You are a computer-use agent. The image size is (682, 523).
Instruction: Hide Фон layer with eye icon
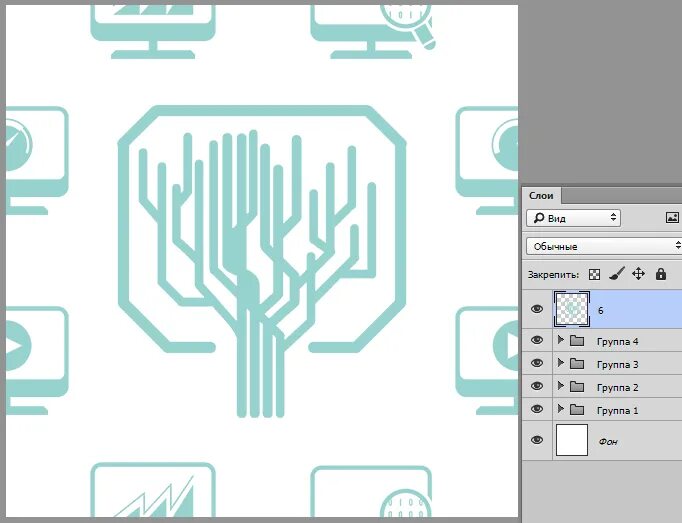pyautogui.click(x=537, y=440)
